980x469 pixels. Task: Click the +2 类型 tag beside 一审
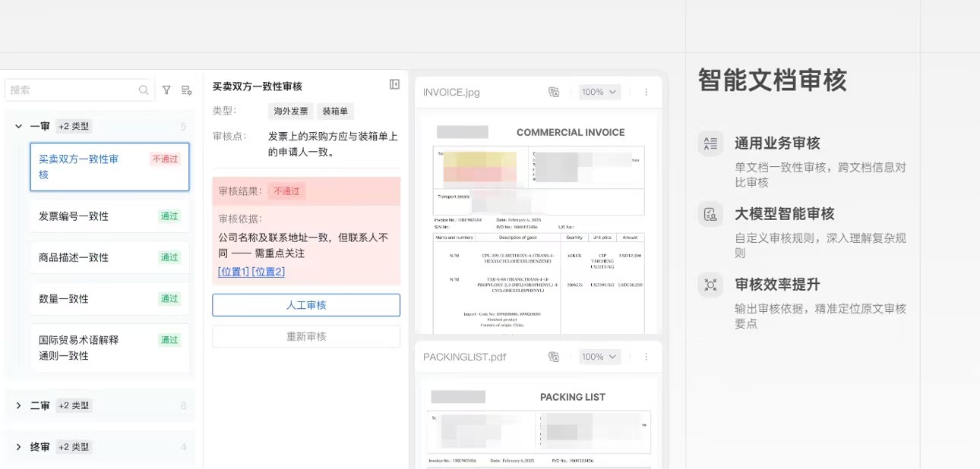click(75, 127)
